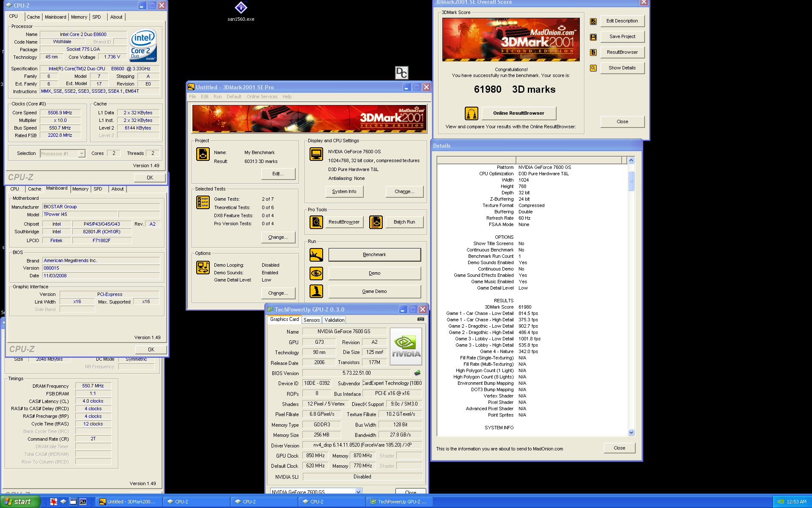Click the Change... button in Display and CPU Settings

[x=404, y=192]
